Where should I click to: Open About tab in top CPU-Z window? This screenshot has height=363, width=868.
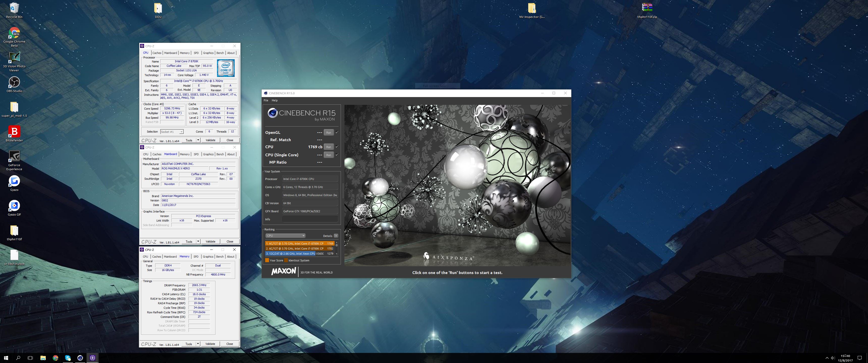click(231, 53)
